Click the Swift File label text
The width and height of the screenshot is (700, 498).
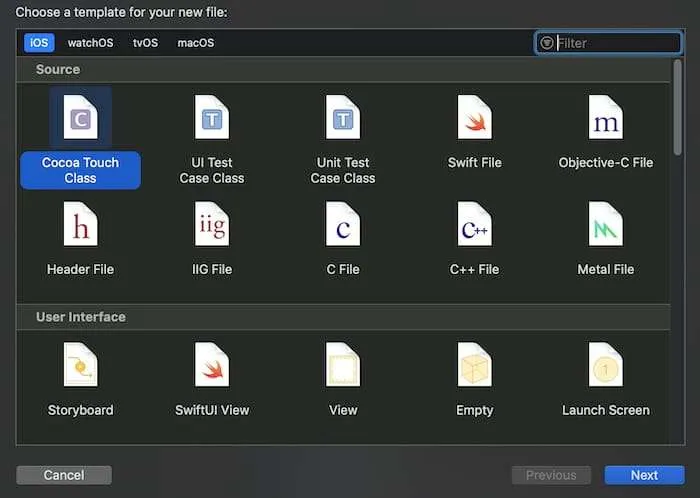475,162
